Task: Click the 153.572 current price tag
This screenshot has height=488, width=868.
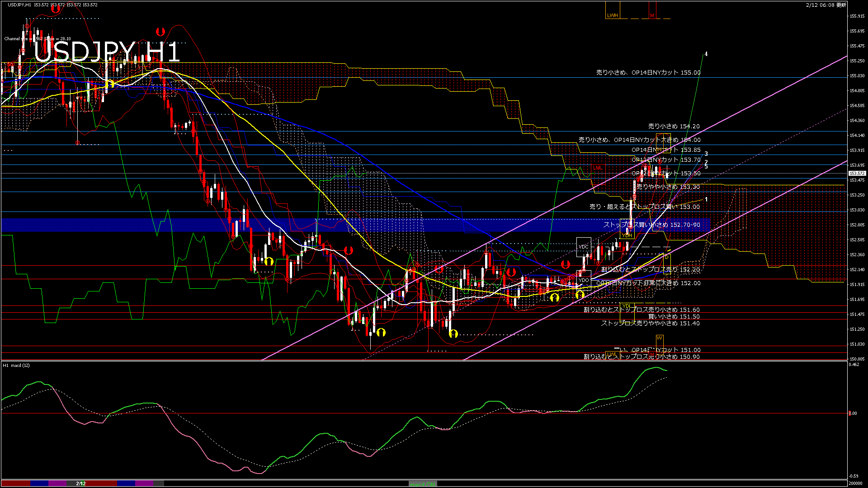Action: [x=857, y=174]
